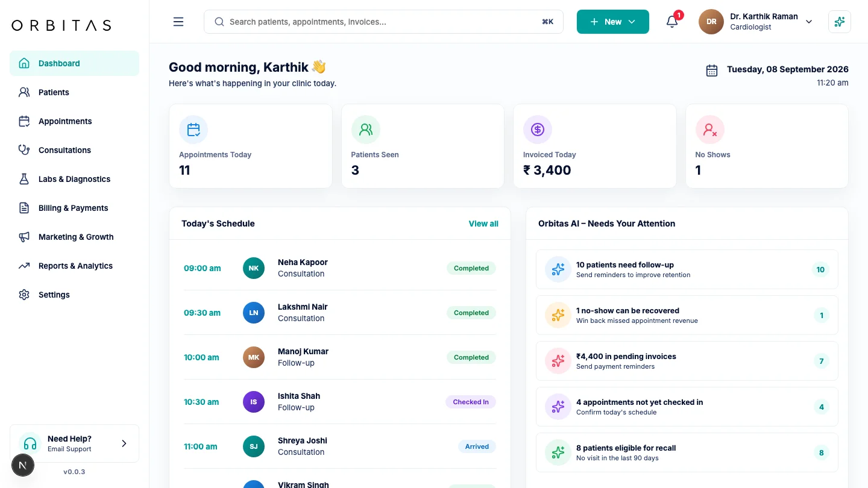
Task: Click the Marketing & Growth megaphone icon
Action: tap(24, 237)
